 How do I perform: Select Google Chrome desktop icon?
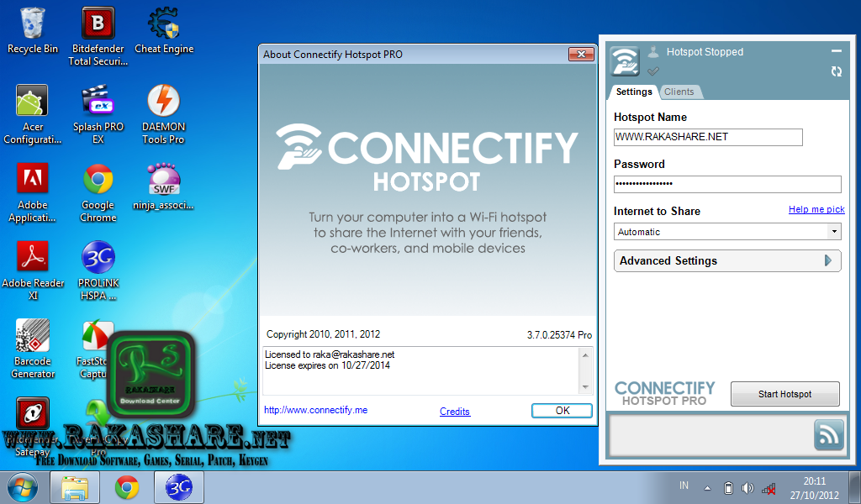click(98, 193)
